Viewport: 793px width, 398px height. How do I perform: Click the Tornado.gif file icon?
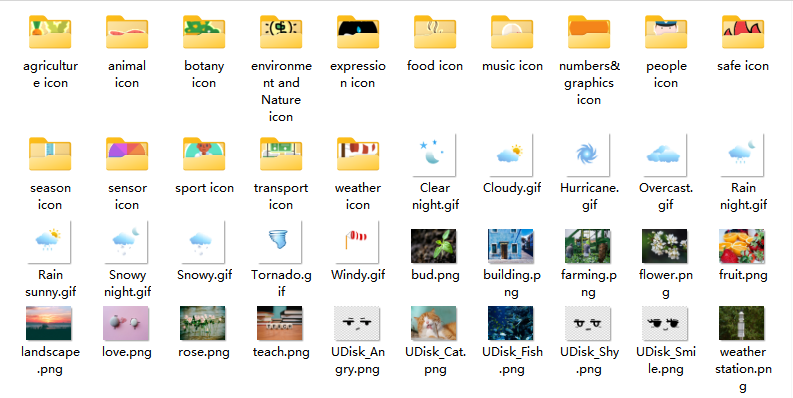[280, 242]
